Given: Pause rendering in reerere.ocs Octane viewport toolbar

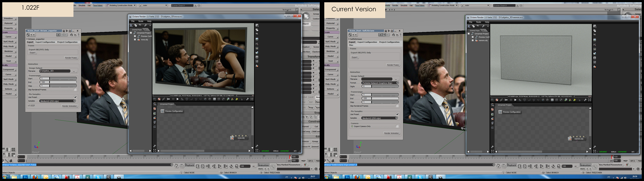Looking at the screenshot, I should [511, 100].
